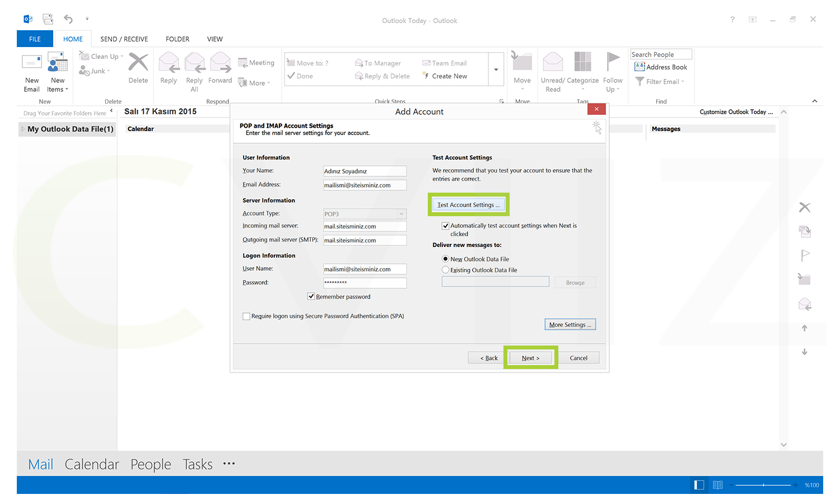Click the Filter Email funnel icon
This screenshot has width=840, height=504.
[640, 82]
